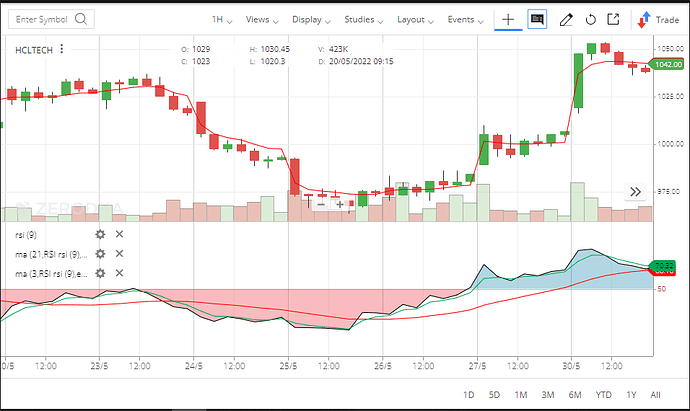Select the 1D range
690x411 pixels.
(469, 395)
